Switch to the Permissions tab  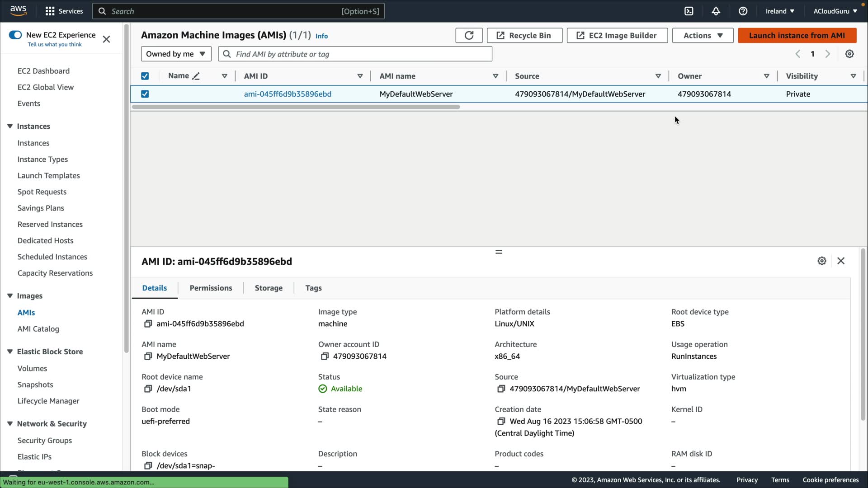(x=211, y=288)
